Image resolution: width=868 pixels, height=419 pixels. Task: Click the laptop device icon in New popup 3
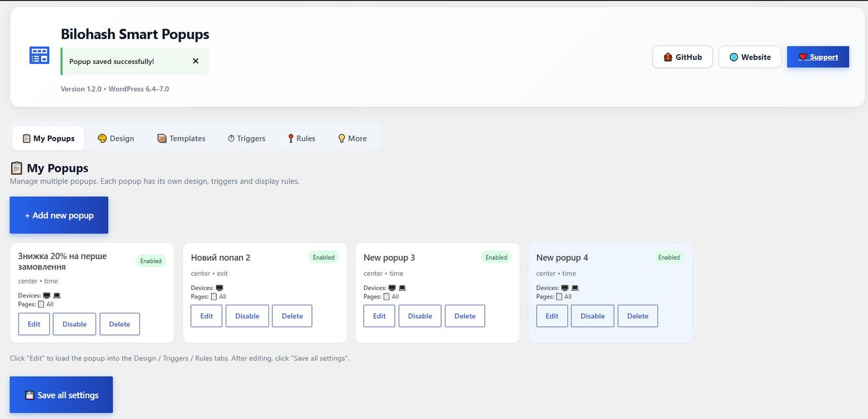click(402, 288)
